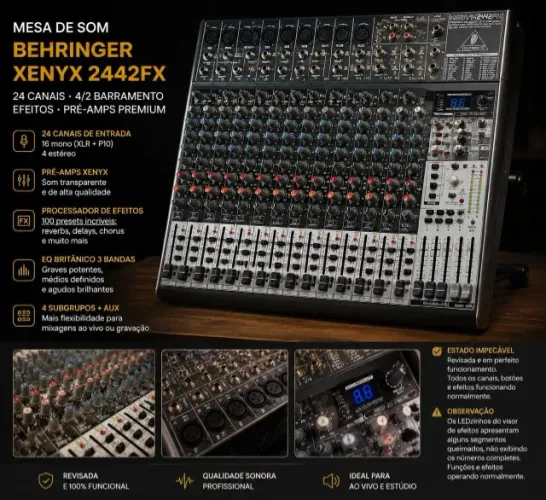This screenshot has width=546, height=500.
Task: Click the speaker icon beside Ideal Para Ao Vivo
Action: pos(331,481)
